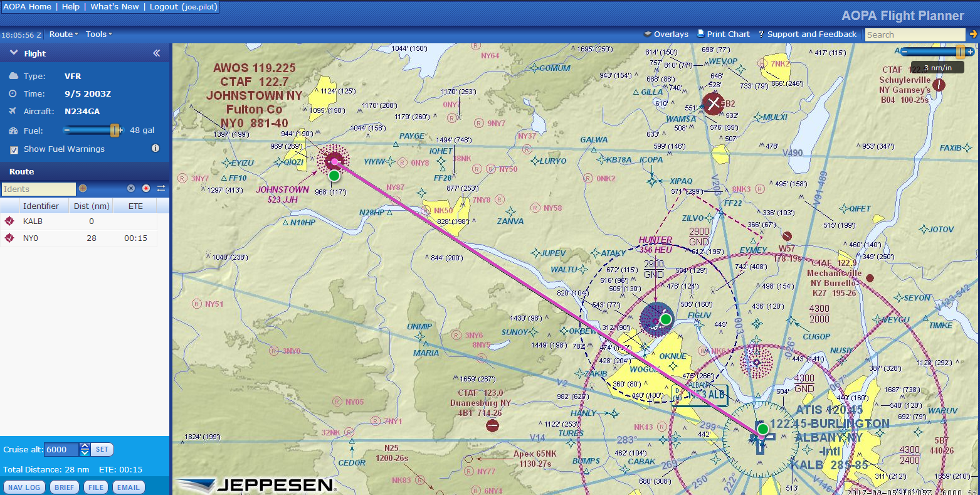The height and width of the screenshot is (495, 980).
Task: Collapse the Flight panel with double-chevron icon
Action: click(x=157, y=53)
